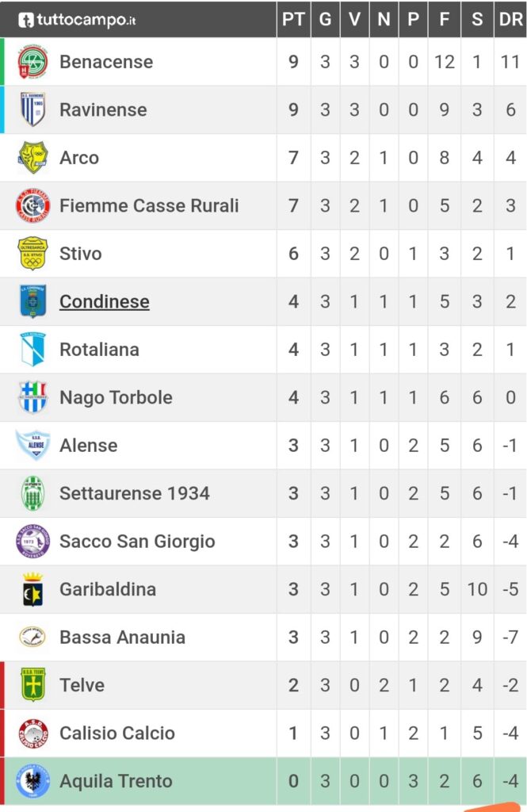Viewport: 527px width, 812px height.
Task: Click the F goals-for column header
Action: [444, 19]
